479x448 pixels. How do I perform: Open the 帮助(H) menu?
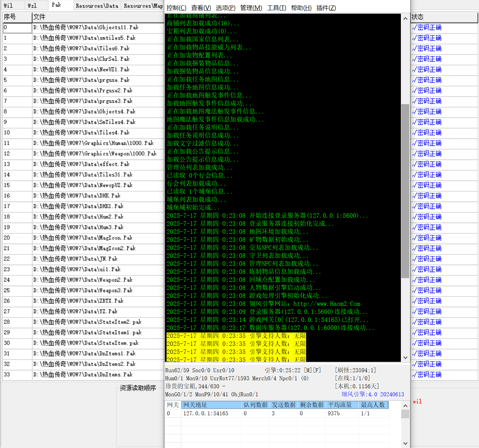click(x=301, y=8)
